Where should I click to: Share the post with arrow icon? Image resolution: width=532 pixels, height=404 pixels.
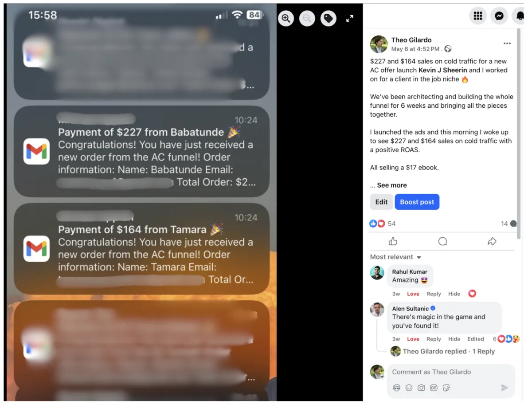point(492,241)
